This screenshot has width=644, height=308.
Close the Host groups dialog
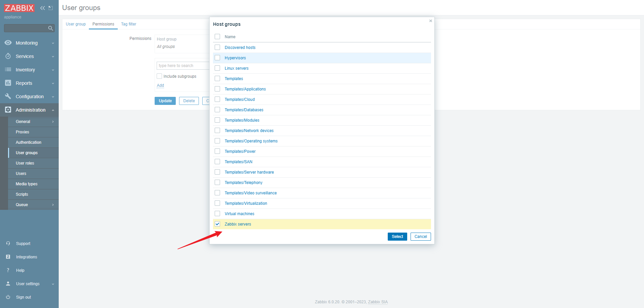[x=431, y=21]
